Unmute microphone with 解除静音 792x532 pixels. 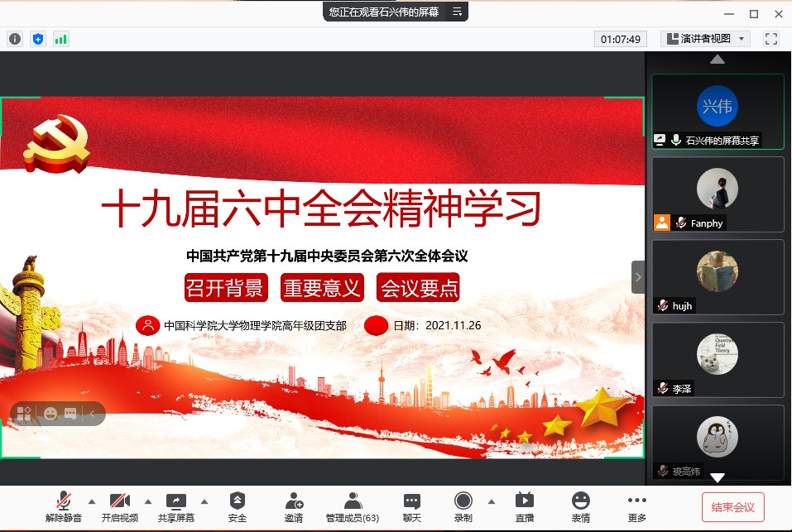tap(64, 507)
